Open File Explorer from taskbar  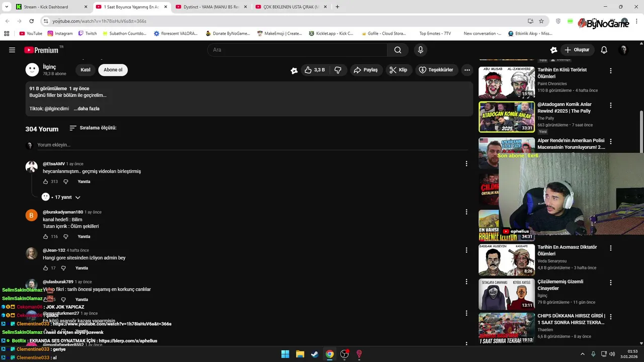[x=300, y=354]
